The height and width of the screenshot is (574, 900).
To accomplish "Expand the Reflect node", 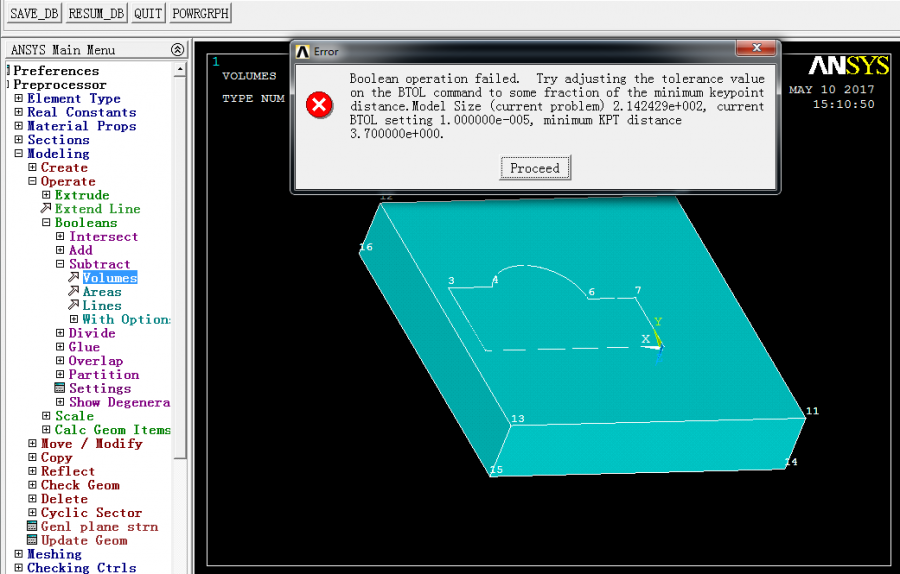I will pyautogui.click(x=32, y=471).
